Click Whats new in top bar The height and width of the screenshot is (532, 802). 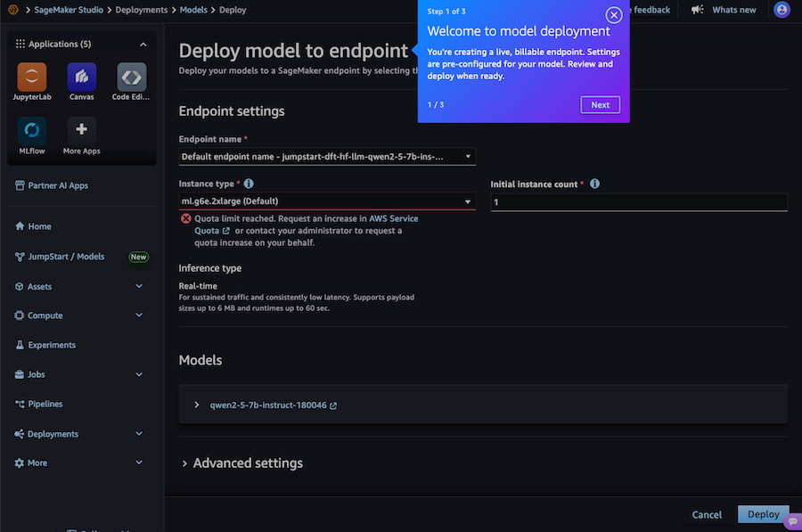coord(734,10)
